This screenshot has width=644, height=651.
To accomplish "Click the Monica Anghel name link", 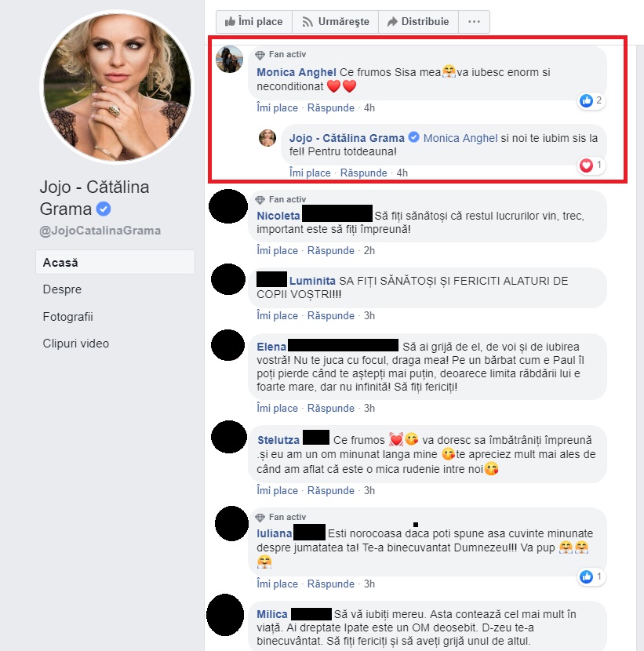I will coord(296,72).
